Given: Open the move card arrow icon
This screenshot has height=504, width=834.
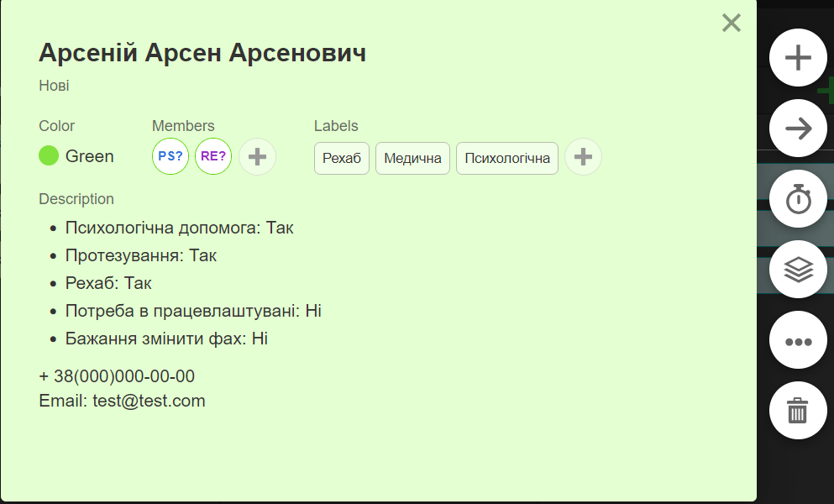Looking at the screenshot, I should (798, 129).
